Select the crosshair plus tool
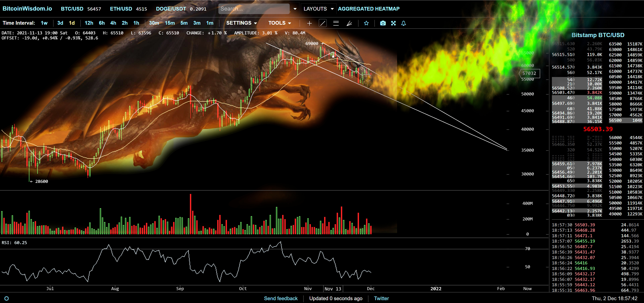Viewport: 644px width, 303px height. click(x=309, y=23)
